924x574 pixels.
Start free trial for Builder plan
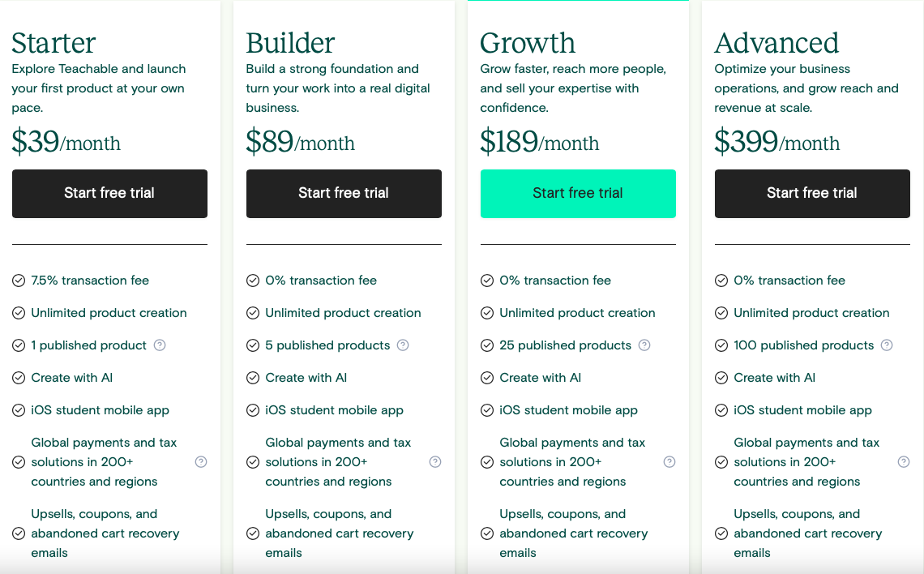click(344, 194)
